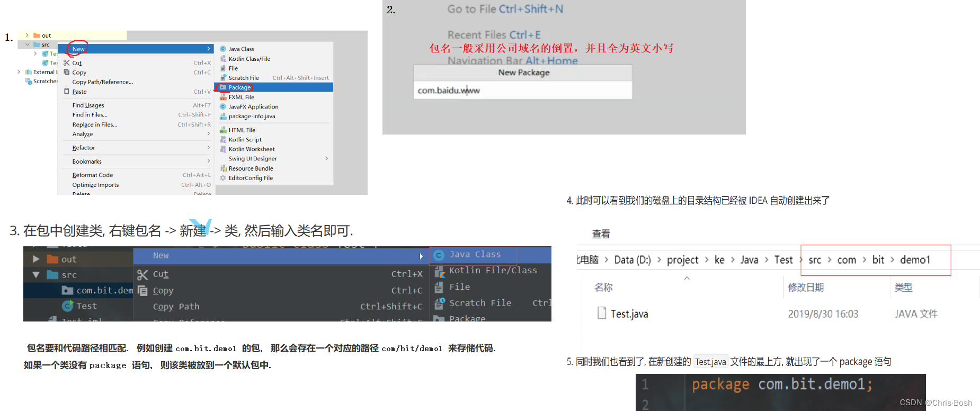The image size is (980, 411).
Task: Click the FXML File icon
Action: [x=223, y=97]
